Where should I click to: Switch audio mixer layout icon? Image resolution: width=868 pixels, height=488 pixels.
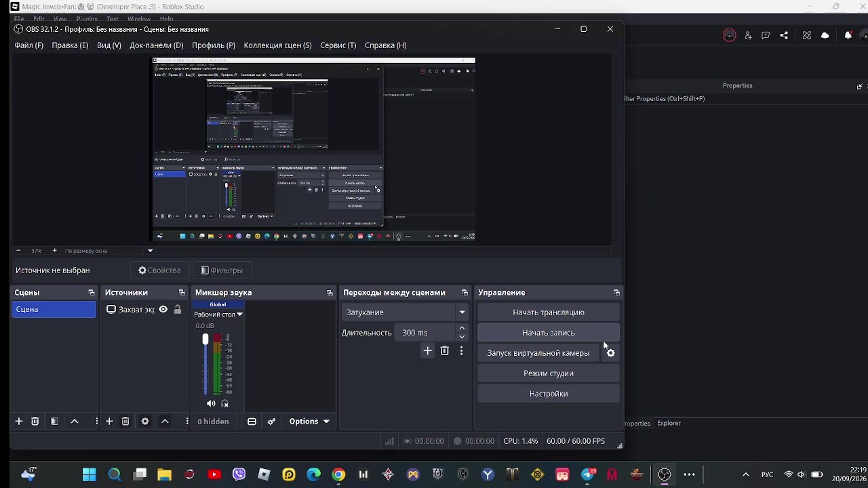pos(252,422)
